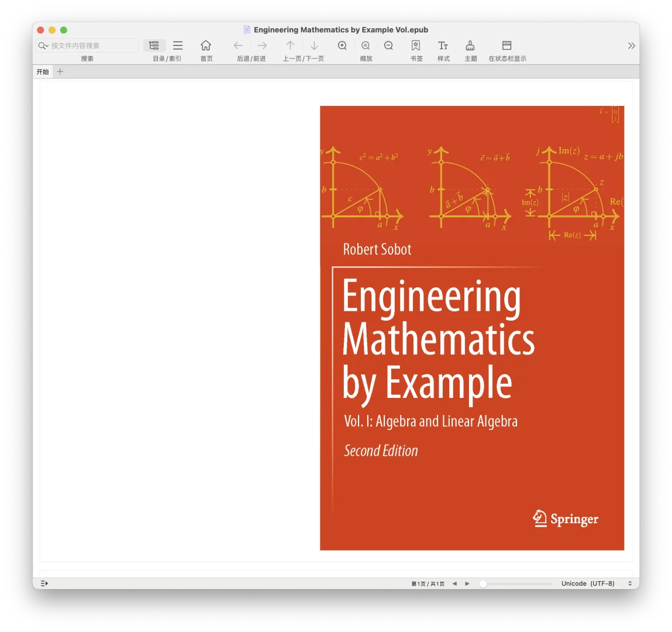Click the epub file icon in title bar
This screenshot has width=672, height=632.
pyautogui.click(x=247, y=30)
